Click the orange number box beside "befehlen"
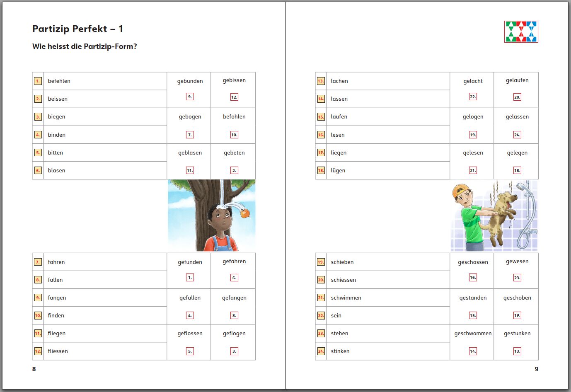Screen dimensions: 571x392 [x=38, y=81]
